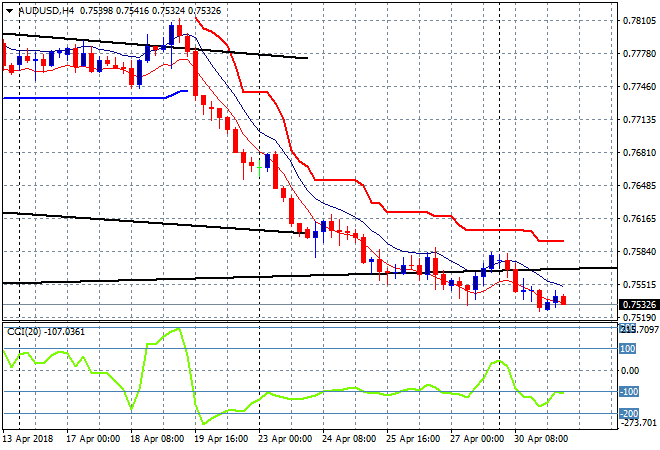
Task: Click the 0.76485 price axis label
Action: 638,186
